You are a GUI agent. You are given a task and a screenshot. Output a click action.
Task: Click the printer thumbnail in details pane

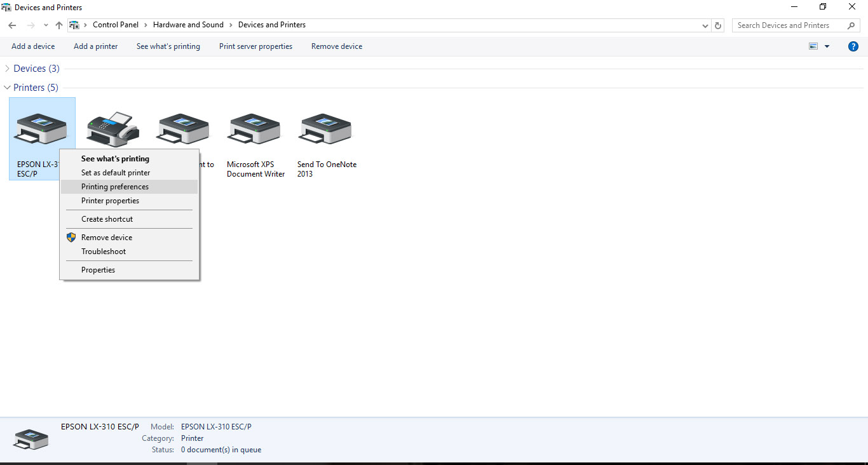31,440
